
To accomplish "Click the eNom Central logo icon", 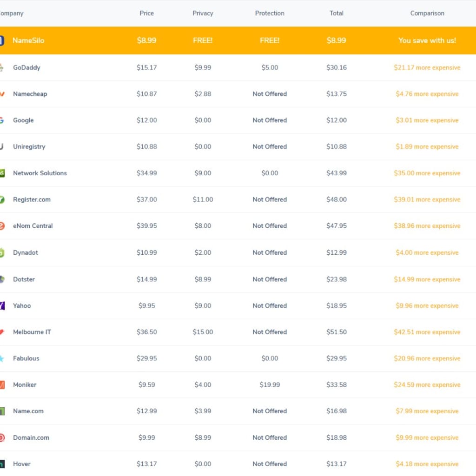I will click(x=2, y=226).
